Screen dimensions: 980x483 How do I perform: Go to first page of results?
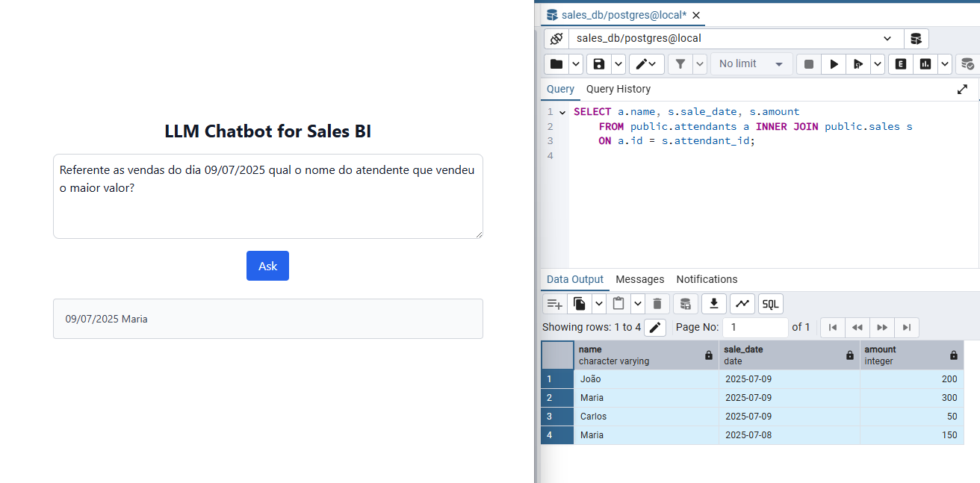(x=833, y=327)
